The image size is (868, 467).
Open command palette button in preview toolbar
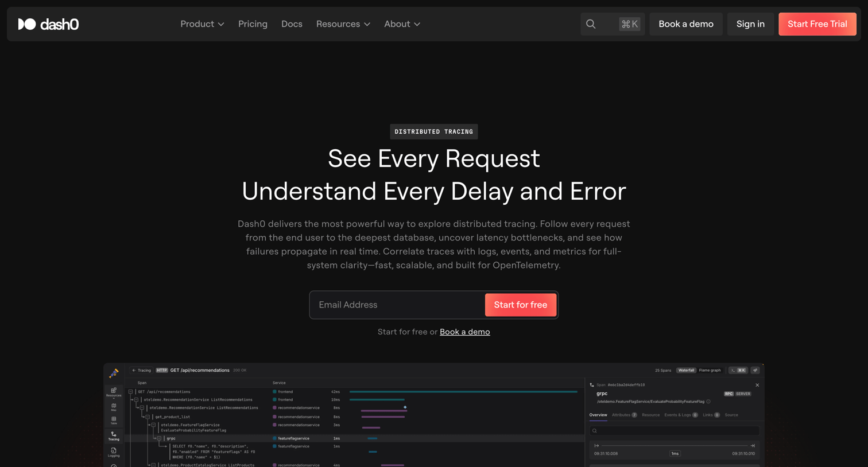(738, 371)
